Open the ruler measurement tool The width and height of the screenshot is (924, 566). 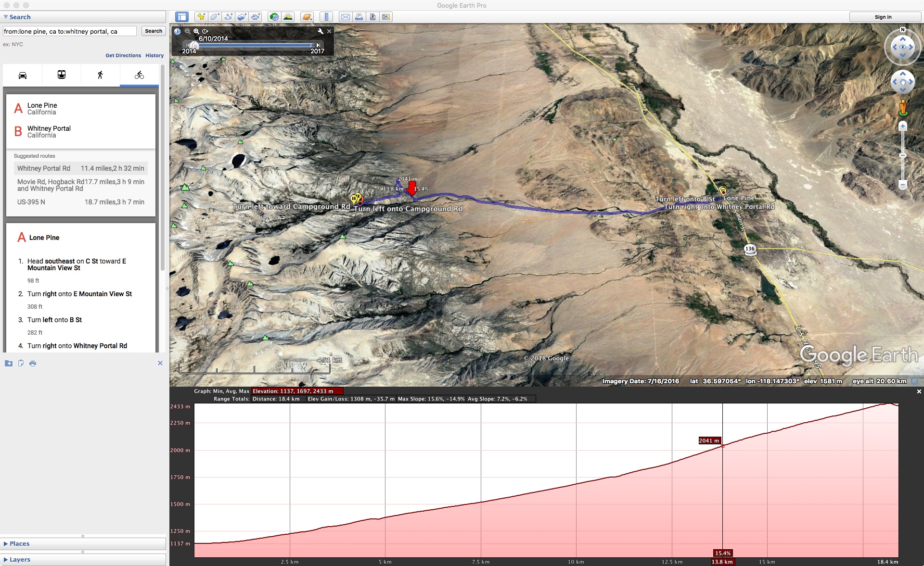tap(326, 17)
